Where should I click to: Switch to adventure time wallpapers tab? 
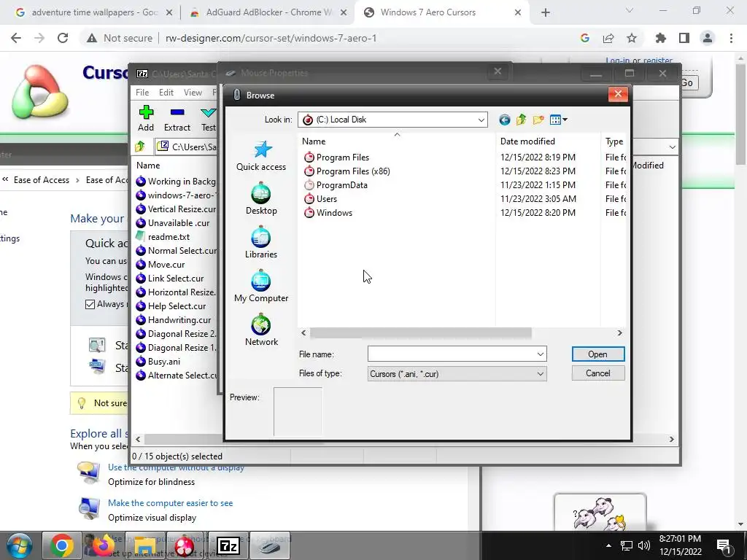(94, 12)
